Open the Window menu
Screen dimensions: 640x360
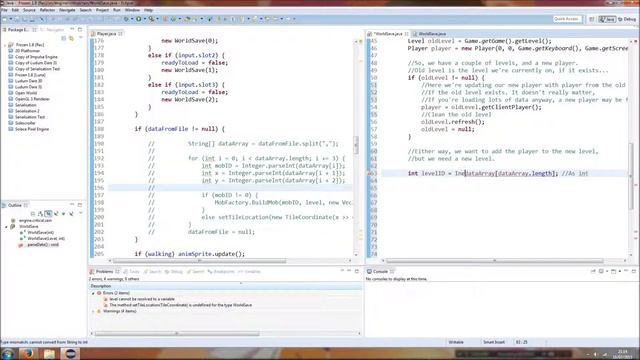[132, 10]
